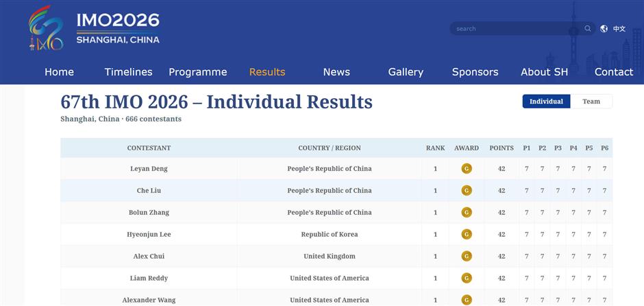Viewport: 644px width, 306px height.
Task: Click Leyan Deng's gold medal icon
Action: [467, 169]
